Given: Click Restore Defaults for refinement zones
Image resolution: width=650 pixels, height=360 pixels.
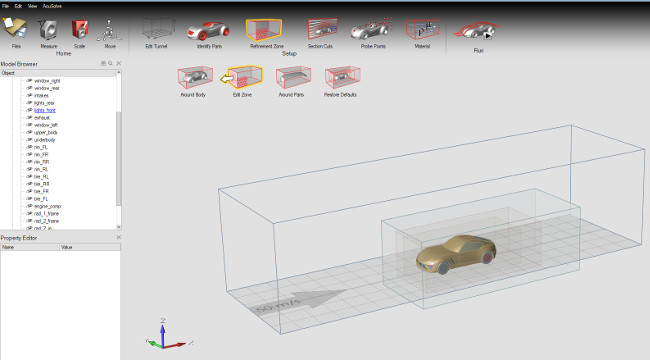Looking at the screenshot, I should coord(342,77).
